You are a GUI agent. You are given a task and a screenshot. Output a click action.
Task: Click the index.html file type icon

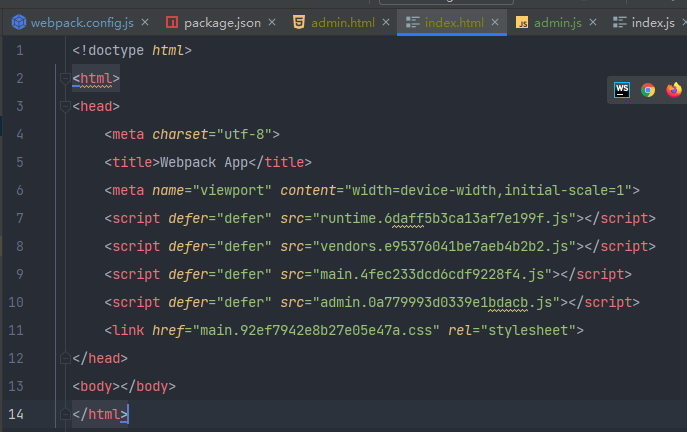[413, 22]
